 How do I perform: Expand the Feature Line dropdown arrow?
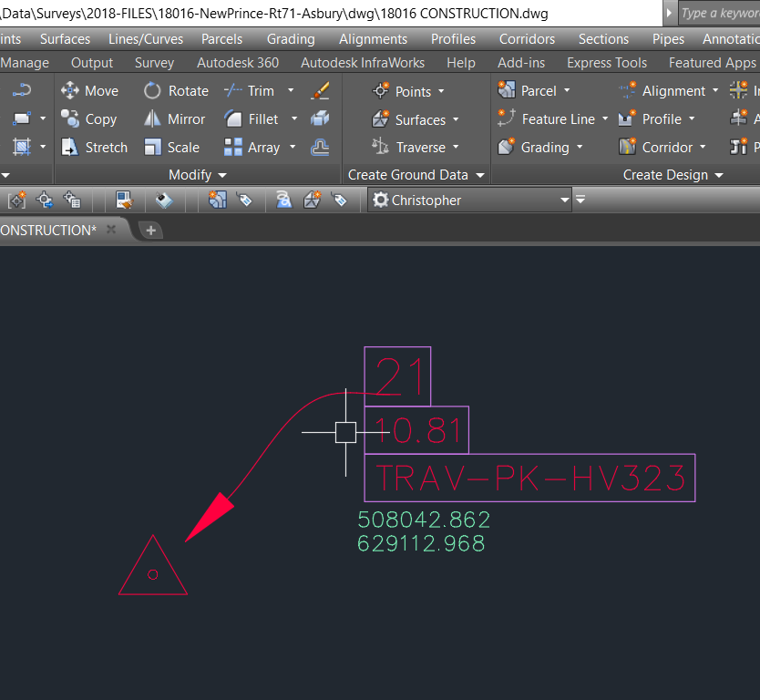(605, 118)
